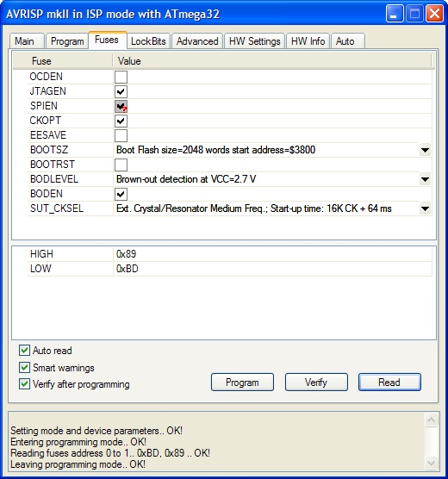Expand the BODLEVEL brown-out dropdown
Image resolution: width=448 pixels, height=479 pixels.
tap(425, 179)
